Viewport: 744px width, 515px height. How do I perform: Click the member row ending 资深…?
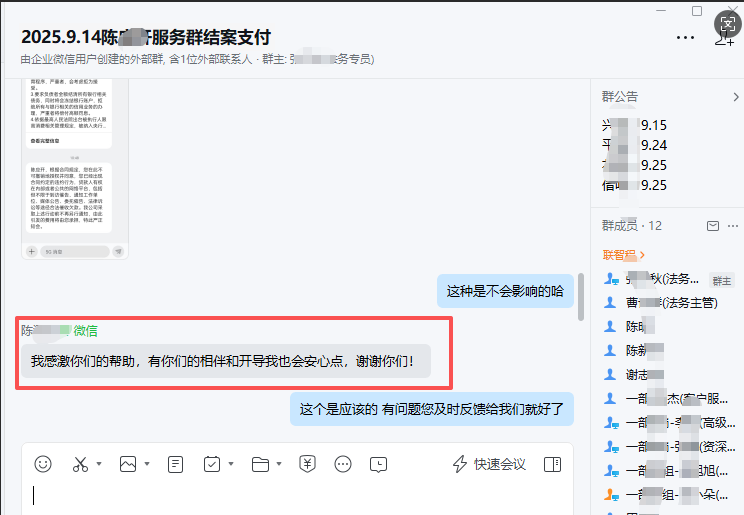[x=668, y=446]
